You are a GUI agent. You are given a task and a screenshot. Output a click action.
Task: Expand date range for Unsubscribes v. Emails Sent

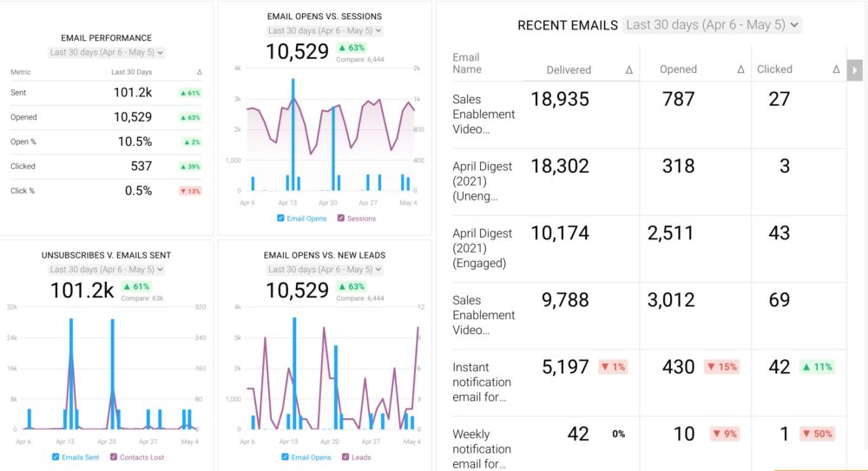click(x=107, y=270)
